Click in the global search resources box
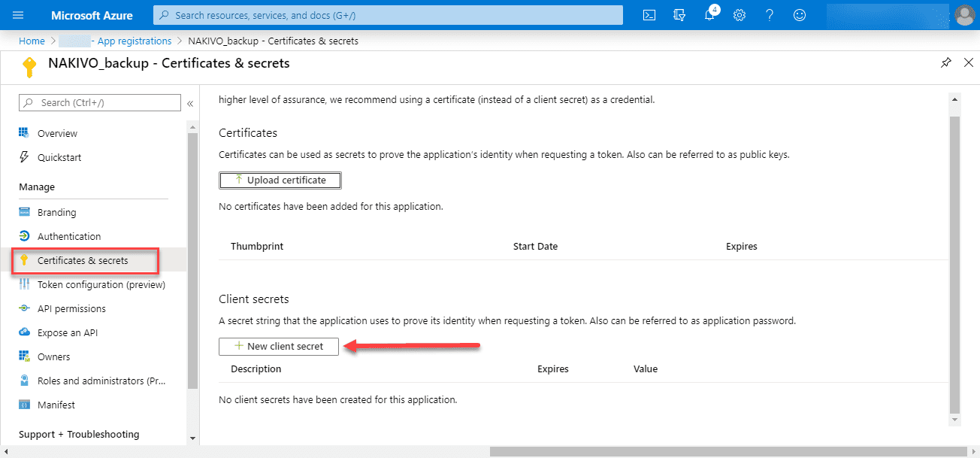Screen dimensions: 980x458 388,15
